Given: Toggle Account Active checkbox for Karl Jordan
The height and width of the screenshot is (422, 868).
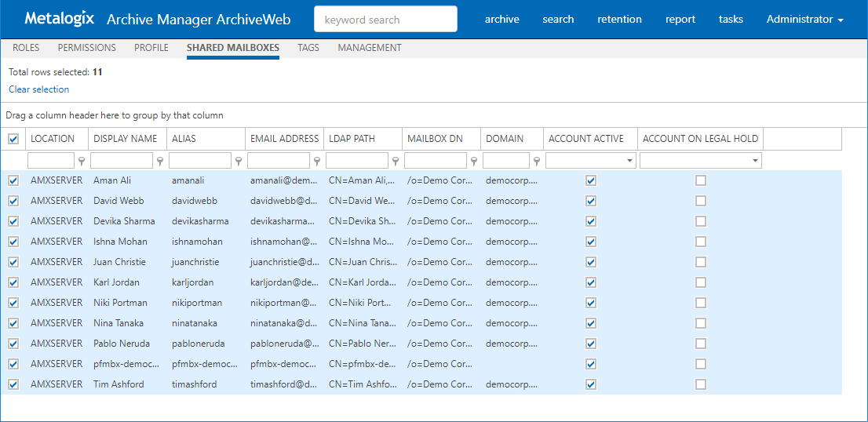Looking at the screenshot, I should tap(591, 282).
